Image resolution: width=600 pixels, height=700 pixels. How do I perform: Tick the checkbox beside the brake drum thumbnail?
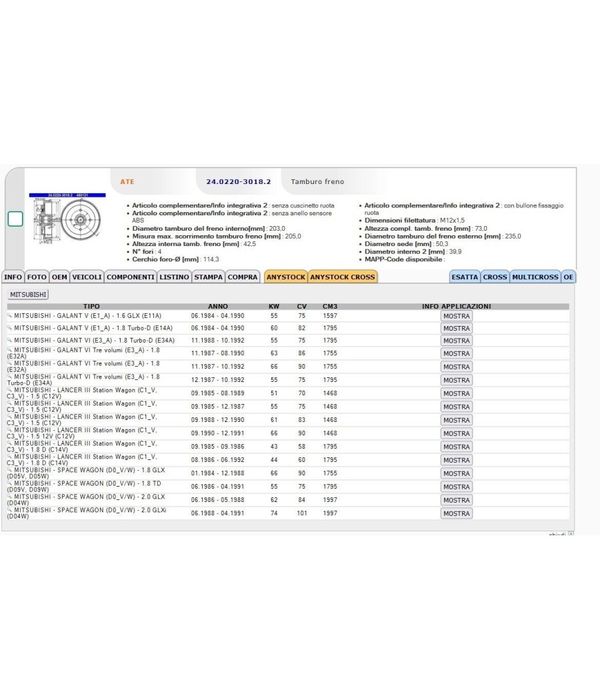click(15, 219)
